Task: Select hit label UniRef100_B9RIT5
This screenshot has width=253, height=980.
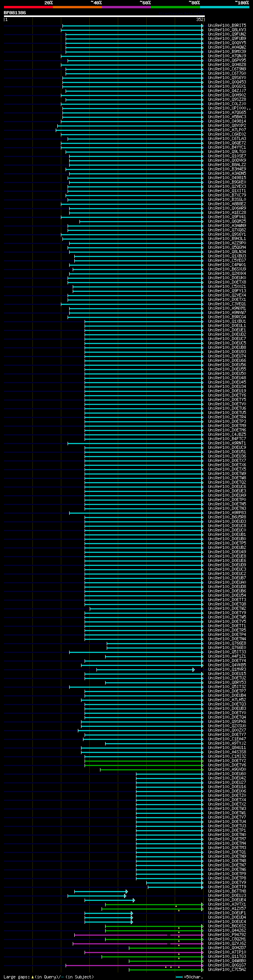Action: tap(227, 25)
